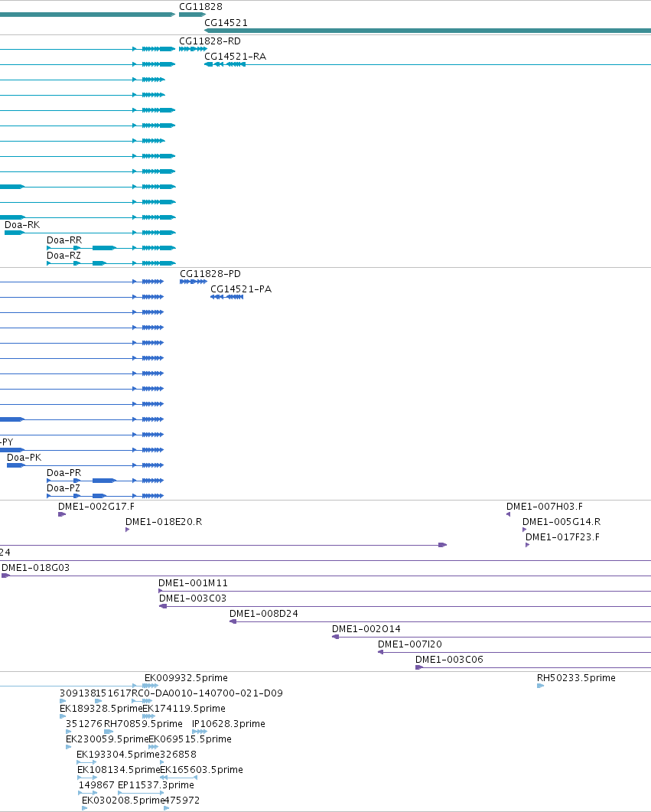Select the CG14521 gene label
Viewport: 651px width, 812px height.
[226, 23]
